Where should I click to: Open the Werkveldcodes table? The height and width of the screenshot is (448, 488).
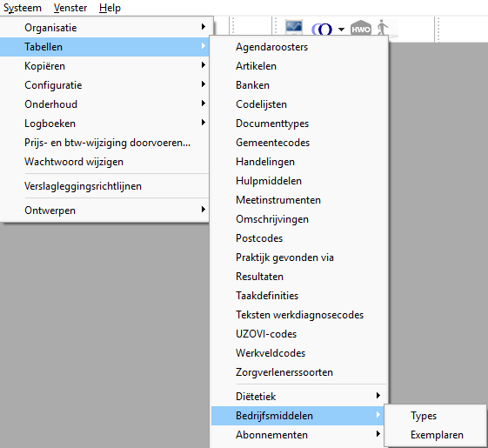(x=298, y=353)
